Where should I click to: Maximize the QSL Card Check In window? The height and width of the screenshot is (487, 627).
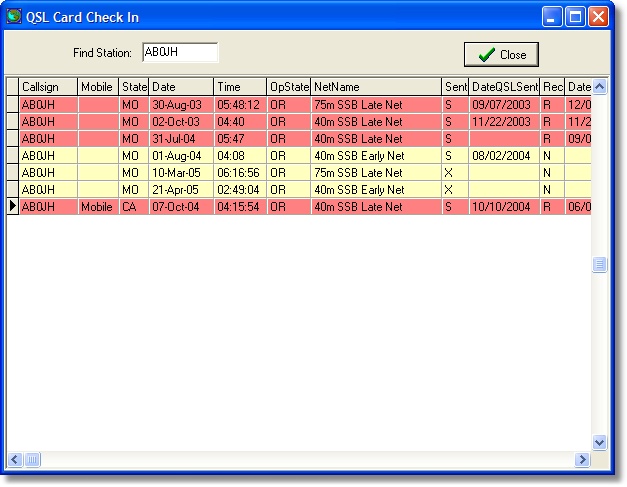(576, 16)
